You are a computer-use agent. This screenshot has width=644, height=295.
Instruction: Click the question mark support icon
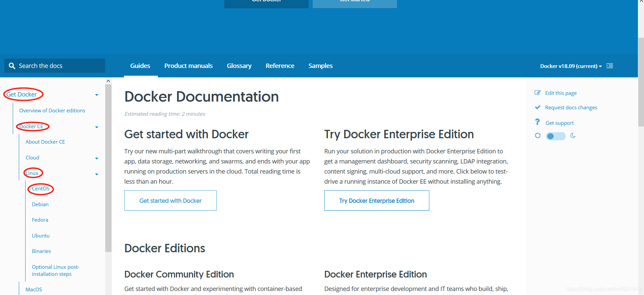[538, 122]
